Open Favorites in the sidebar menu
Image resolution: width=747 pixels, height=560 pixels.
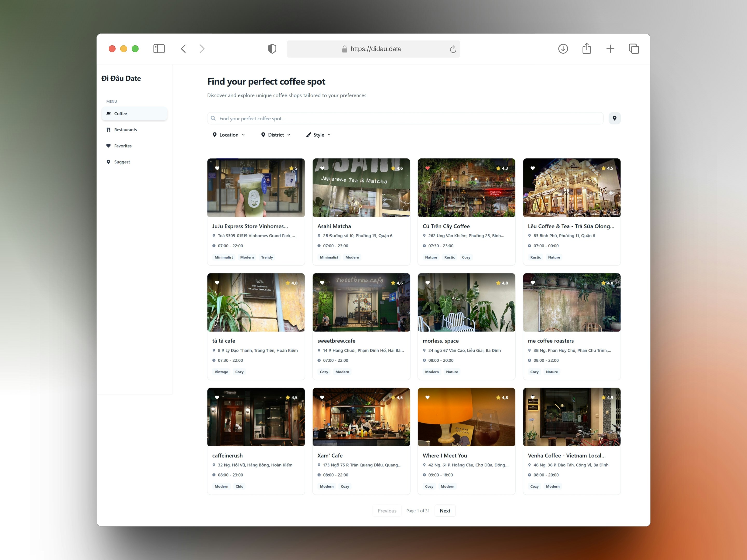[x=134, y=146]
